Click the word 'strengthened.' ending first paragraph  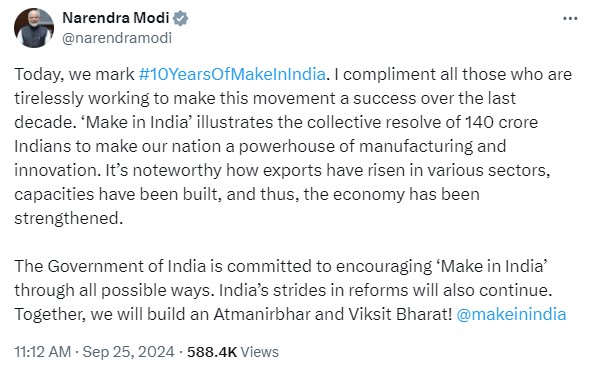coord(69,219)
